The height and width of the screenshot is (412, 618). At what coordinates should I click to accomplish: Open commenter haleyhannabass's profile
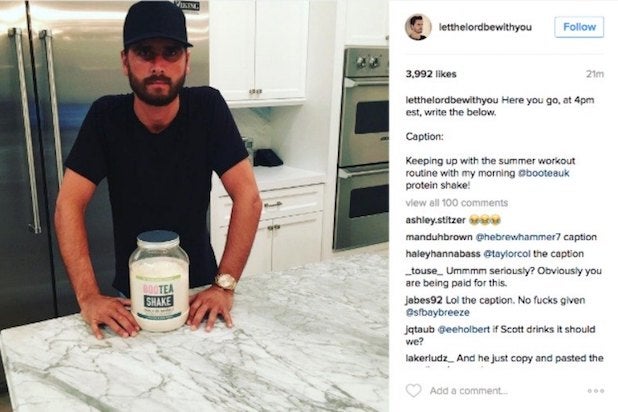pyautogui.click(x=443, y=254)
